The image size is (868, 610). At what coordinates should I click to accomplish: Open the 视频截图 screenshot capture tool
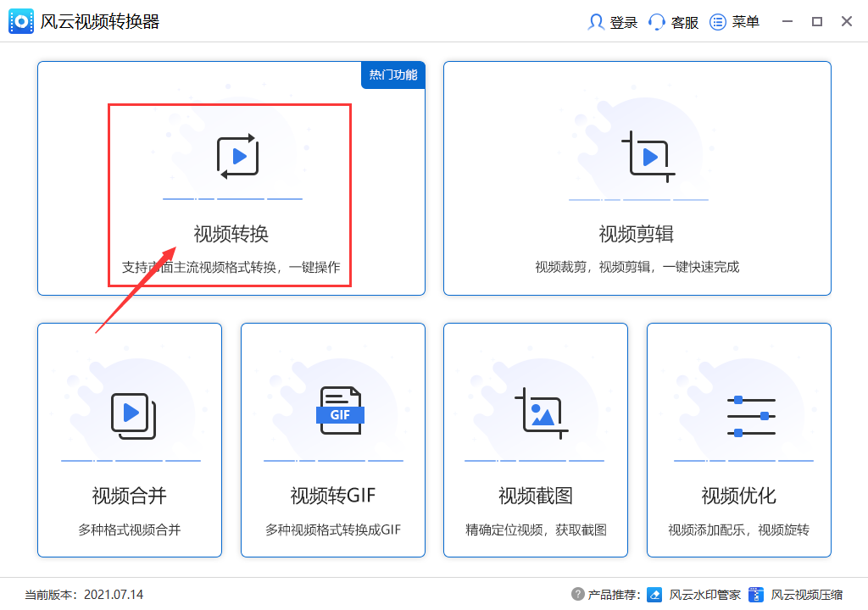[535, 440]
